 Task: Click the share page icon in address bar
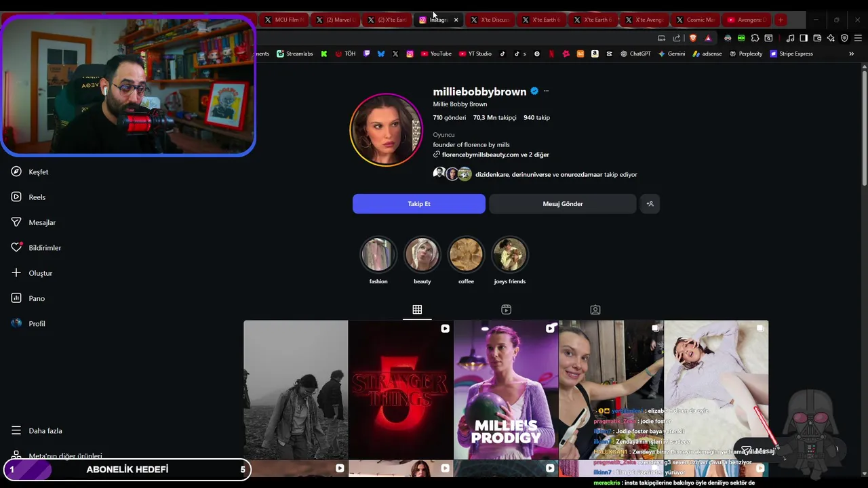(x=677, y=38)
